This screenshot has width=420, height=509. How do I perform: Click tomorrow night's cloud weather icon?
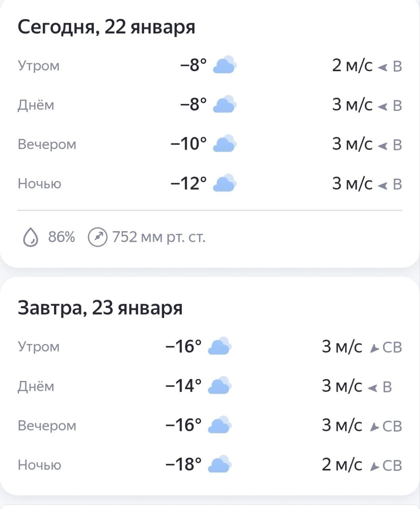[219, 464]
